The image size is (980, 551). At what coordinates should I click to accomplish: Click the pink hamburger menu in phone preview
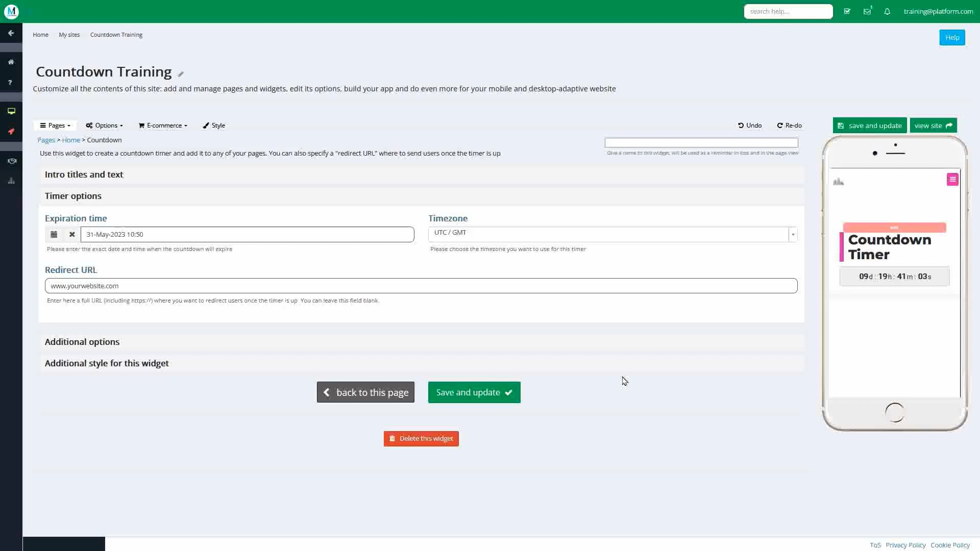(x=952, y=180)
